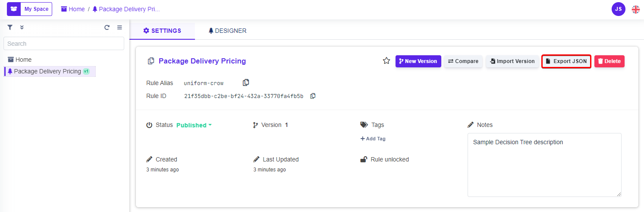Refresh the sidebar rule list
Screen dimensions: 644x212
click(x=107, y=27)
